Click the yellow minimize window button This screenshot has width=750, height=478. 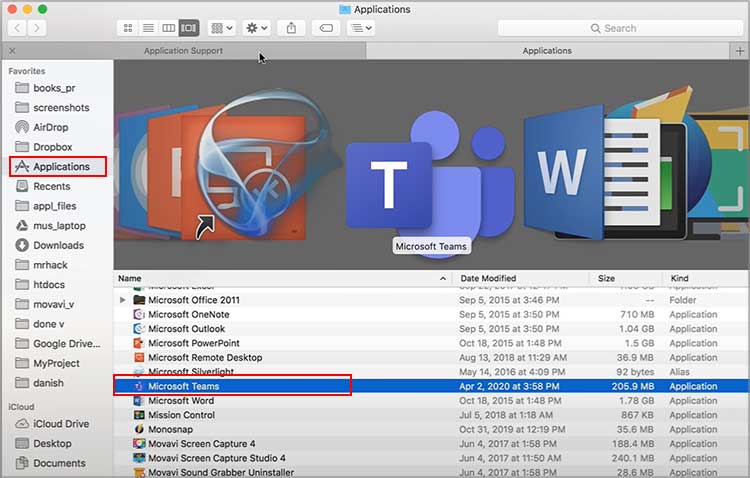point(28,9)
